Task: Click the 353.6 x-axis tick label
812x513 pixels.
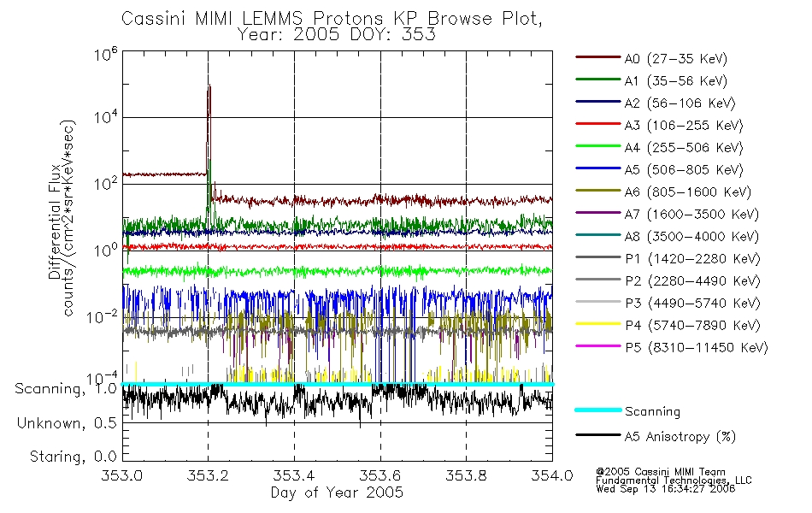Action: [x=380, y=475]
